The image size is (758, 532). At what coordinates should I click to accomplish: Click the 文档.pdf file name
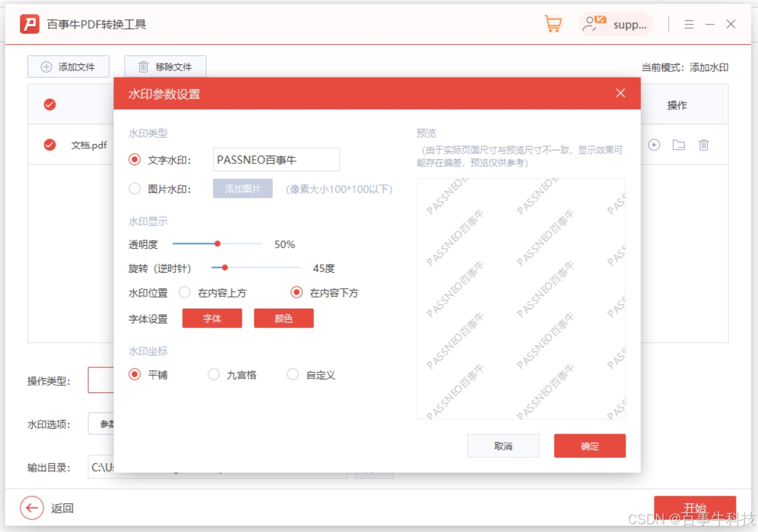89,145
